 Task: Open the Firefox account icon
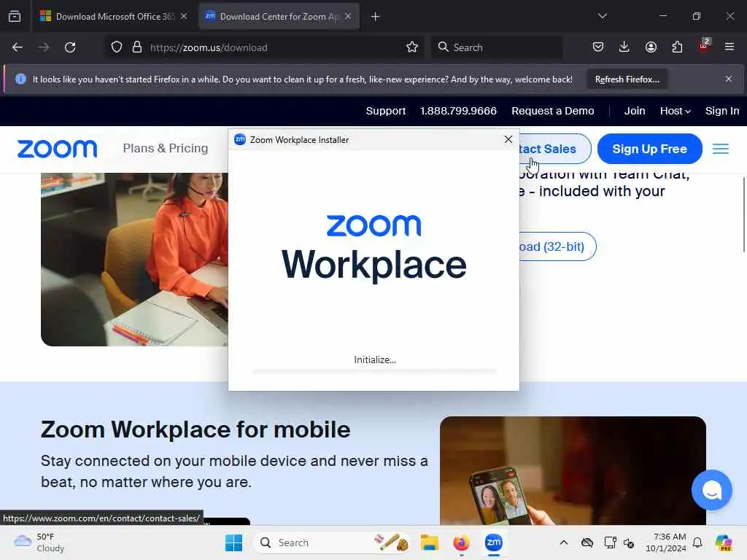click(x=651, y=47)
